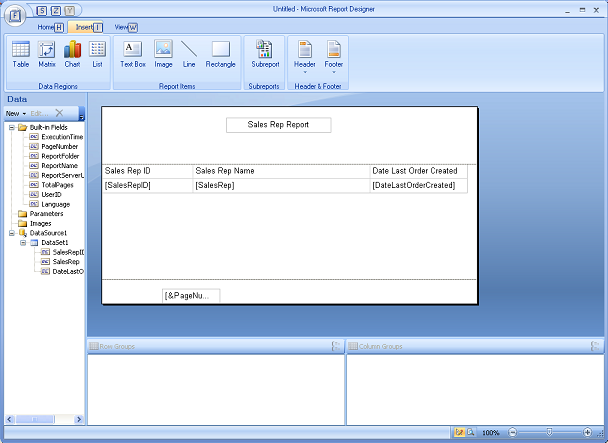Image resolution: width=608 pixels, height=443 pixels.
Task: Select the Date Last Order Created header cell
Action: (419, 171)
